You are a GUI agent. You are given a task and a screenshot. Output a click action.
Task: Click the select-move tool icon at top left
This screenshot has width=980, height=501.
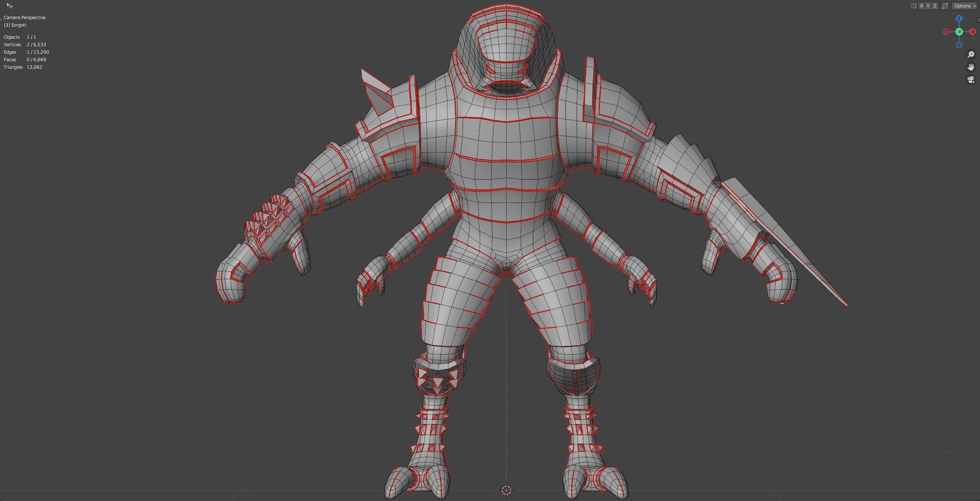click(x=10, y=6)
